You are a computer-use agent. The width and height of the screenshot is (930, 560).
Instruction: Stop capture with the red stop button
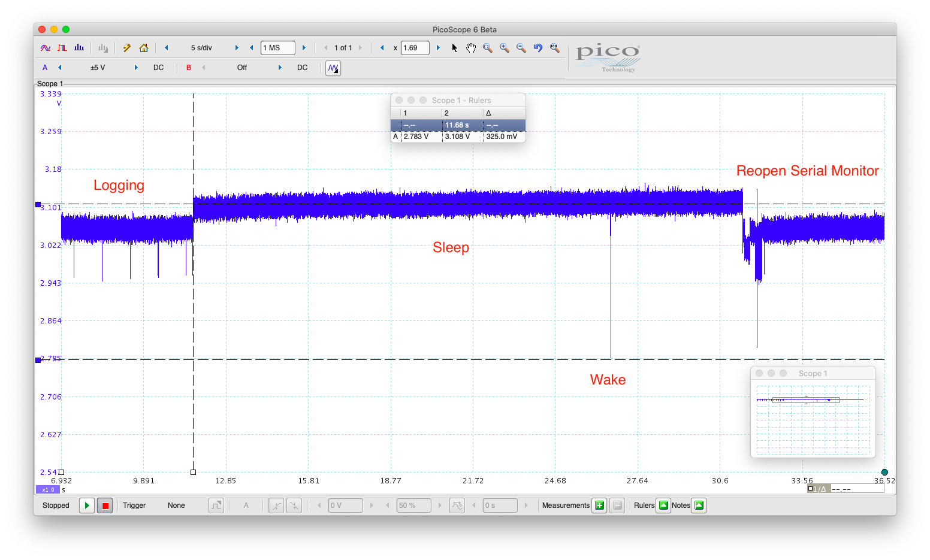[105, 505]
